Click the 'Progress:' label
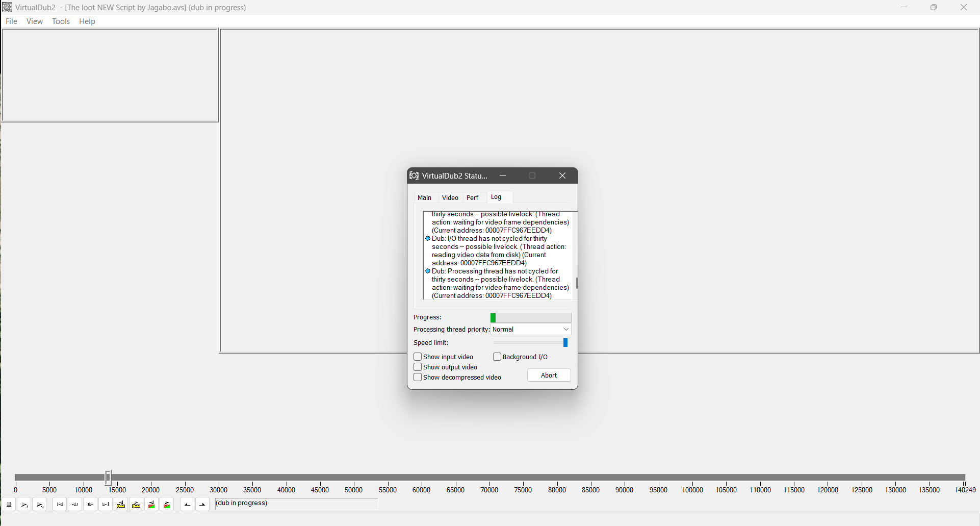The width and height of the screenshot is (980, 526). tap(427, 317)
